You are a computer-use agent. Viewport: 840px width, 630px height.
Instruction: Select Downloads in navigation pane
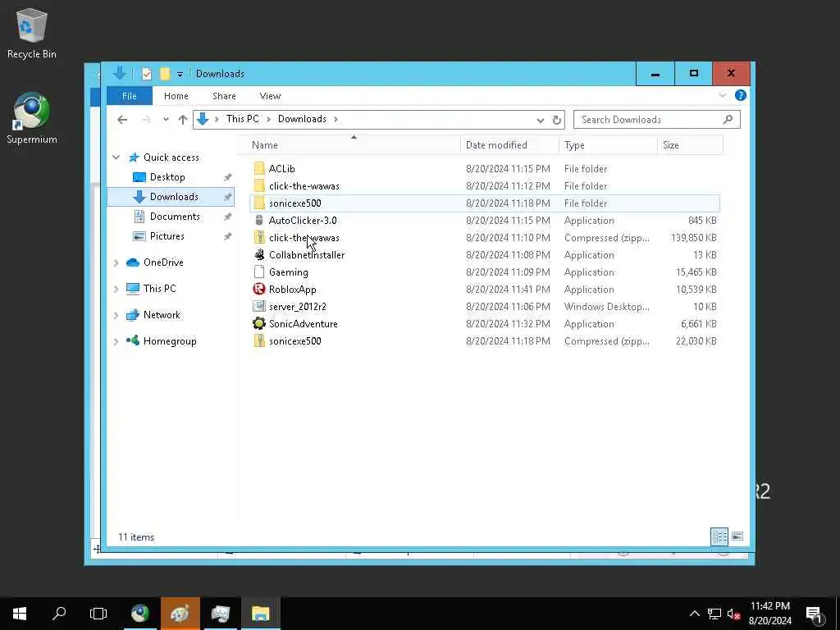(x=171, y=197)
